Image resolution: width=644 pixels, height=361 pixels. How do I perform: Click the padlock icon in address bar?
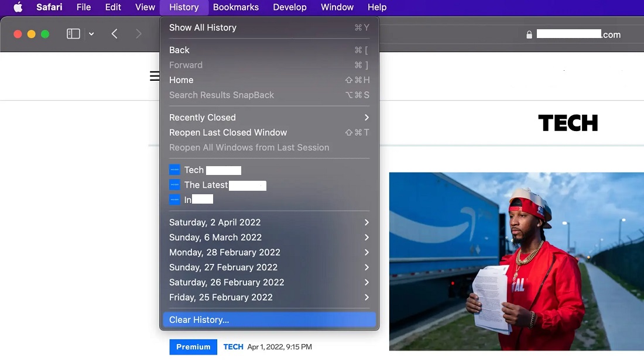pyautogui.click(x=529, y=35)
